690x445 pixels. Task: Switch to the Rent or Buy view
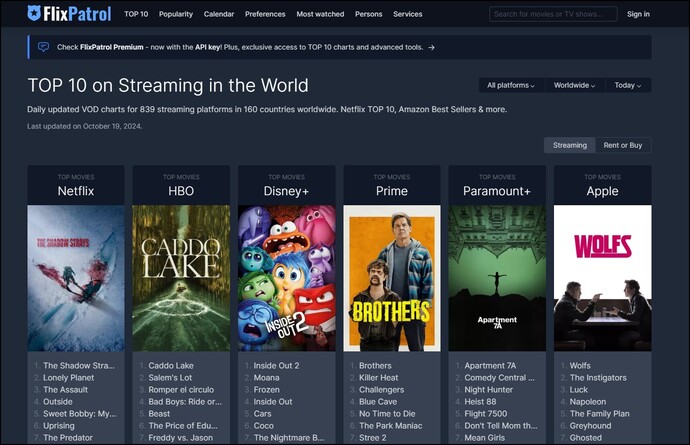pos(623,145)
